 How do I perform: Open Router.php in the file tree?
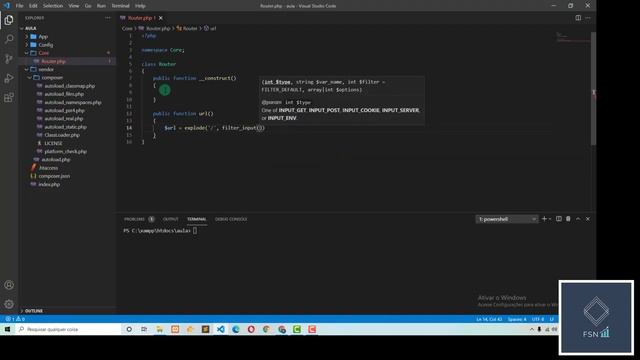[x=53, y=61]
